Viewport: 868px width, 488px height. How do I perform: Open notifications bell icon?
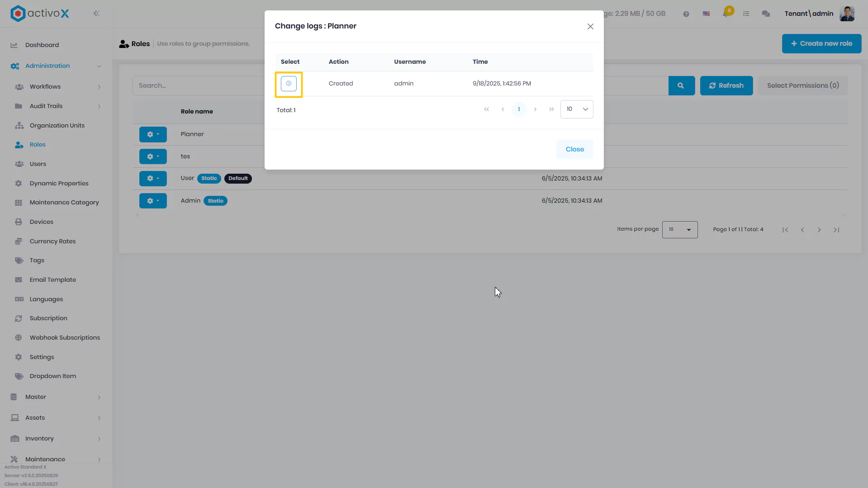click(x=726, y=13)
